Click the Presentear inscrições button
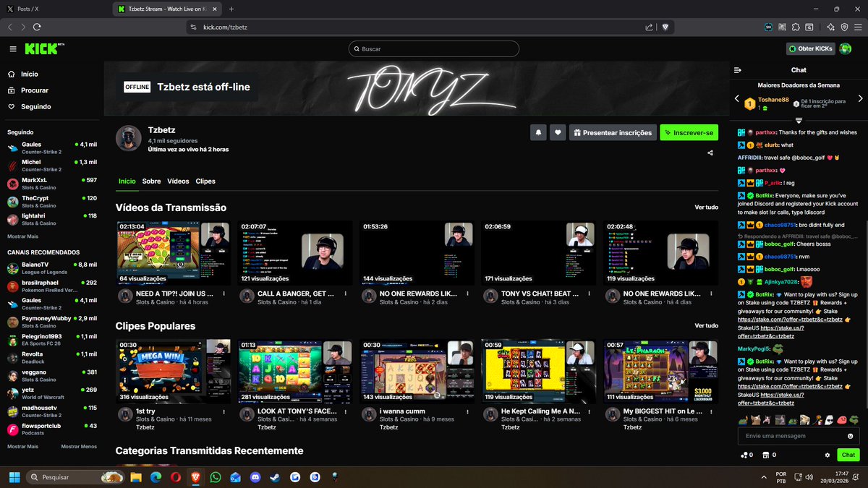868x488 pixels. coord(613,132)
